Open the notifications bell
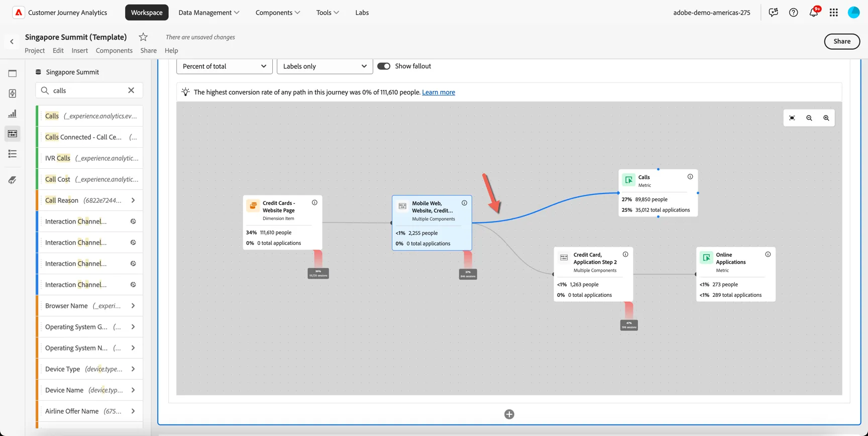The width and height of the screenshot is (868, 436). [x=813, y=13]
